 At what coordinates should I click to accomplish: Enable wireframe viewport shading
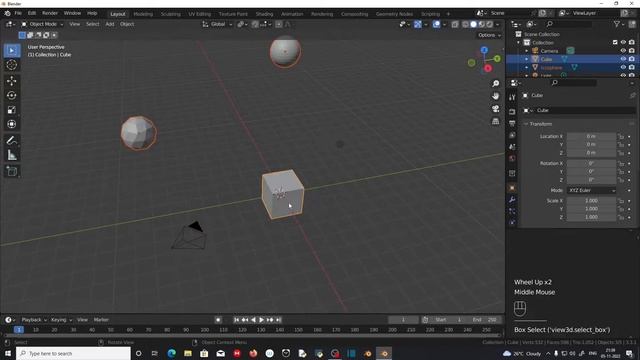click(465, 24)
